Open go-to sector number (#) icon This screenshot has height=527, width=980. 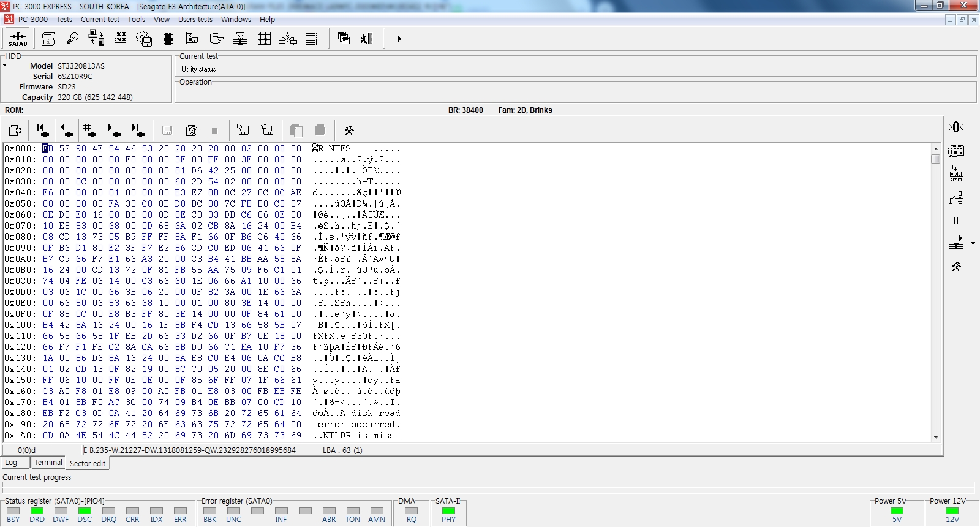pyautogui.click(x=90, y=130)
